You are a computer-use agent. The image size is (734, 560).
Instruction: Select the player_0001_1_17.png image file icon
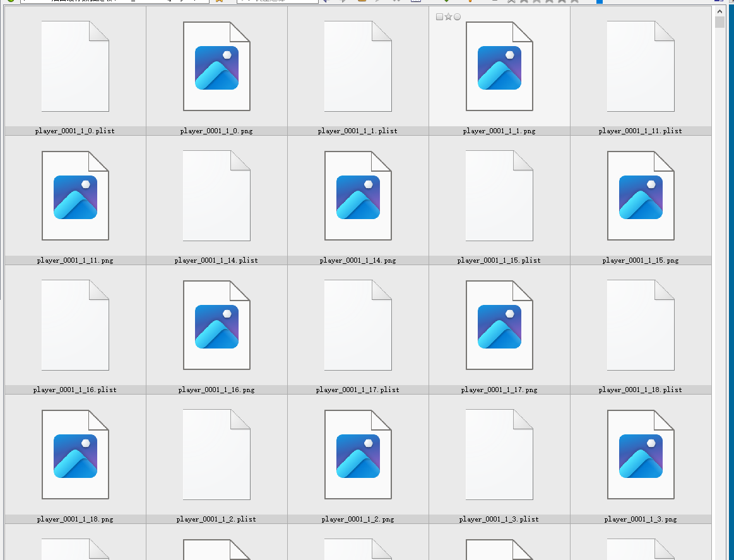point(499,325)
